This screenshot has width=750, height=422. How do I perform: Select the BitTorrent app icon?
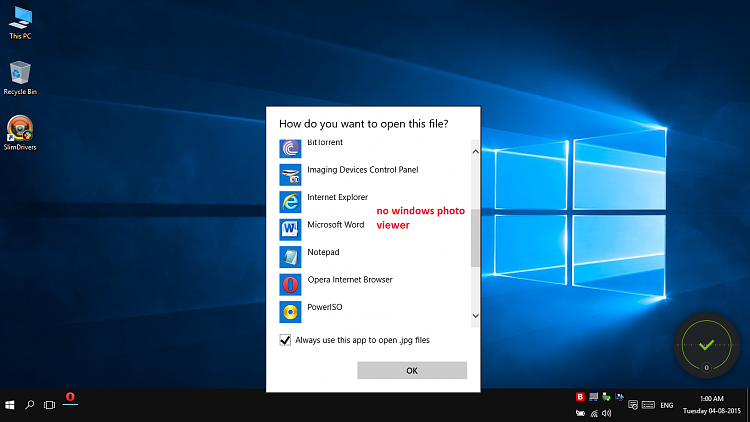[x=290, y=148]
